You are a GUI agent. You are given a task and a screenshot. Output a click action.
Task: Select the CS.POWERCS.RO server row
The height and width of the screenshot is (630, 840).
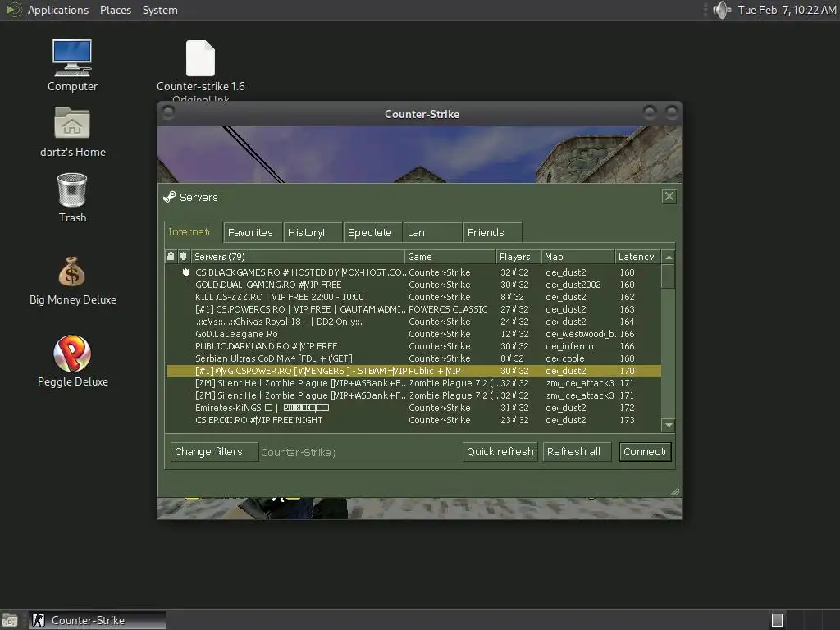click(413, 309)
